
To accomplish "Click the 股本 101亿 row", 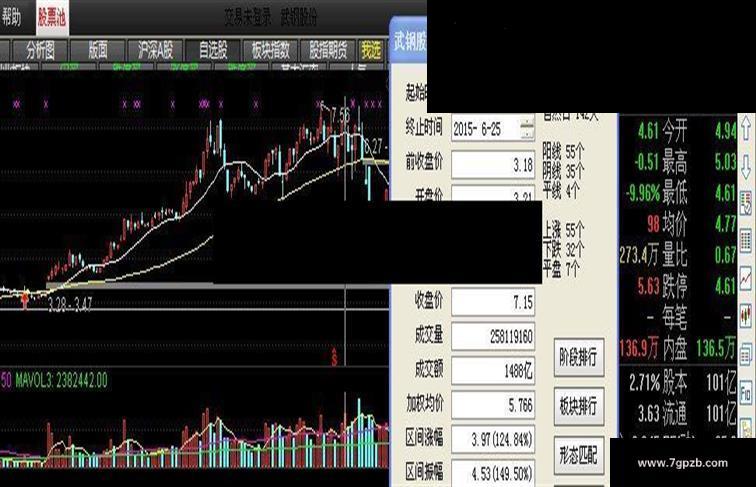I will pyautogui.click(x=699, y=383).
